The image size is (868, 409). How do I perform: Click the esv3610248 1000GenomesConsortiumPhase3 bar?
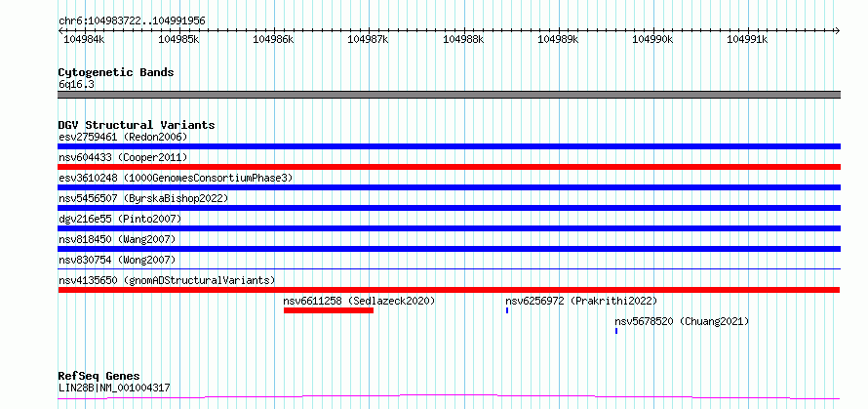tap(449, 187)
